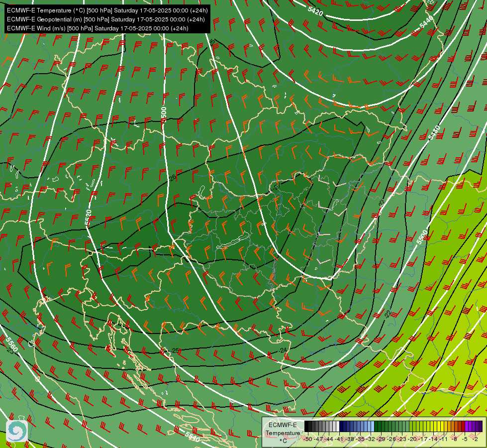Click the -22 isotherm label on the map
Image resolution: width=487 pixels, height=448 pixels.
click(388, 314)
